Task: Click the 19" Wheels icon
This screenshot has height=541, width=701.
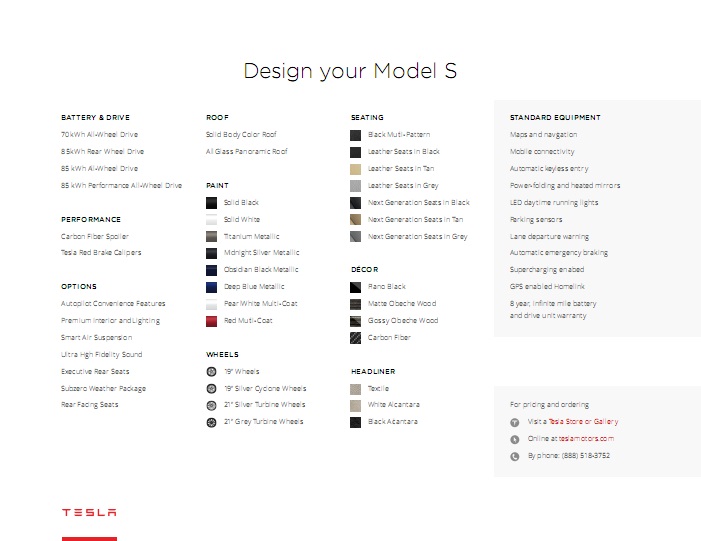Action: click(211, 372)
